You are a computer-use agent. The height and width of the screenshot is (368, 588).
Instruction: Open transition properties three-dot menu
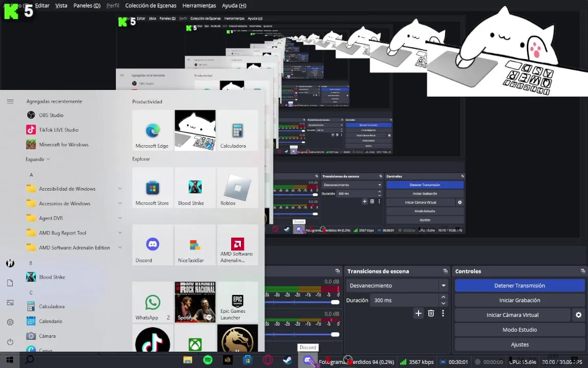(x=443, y=313)
